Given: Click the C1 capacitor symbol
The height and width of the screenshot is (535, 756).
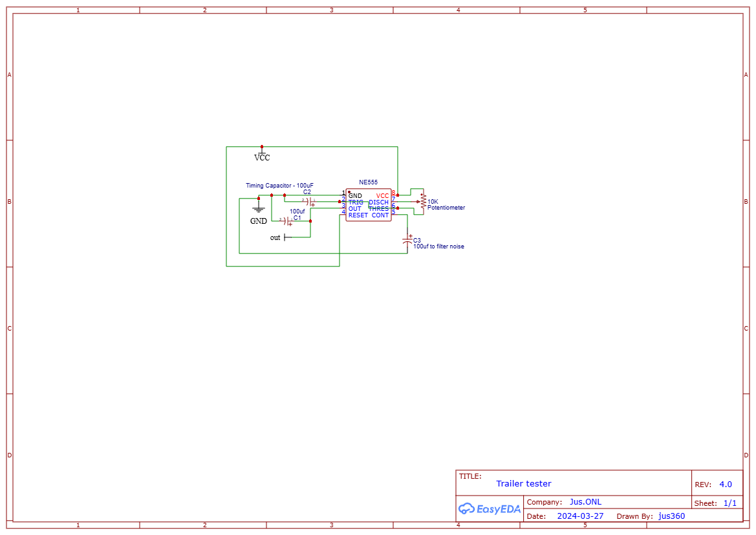Looking at the screenshot, I should point(287,221).
